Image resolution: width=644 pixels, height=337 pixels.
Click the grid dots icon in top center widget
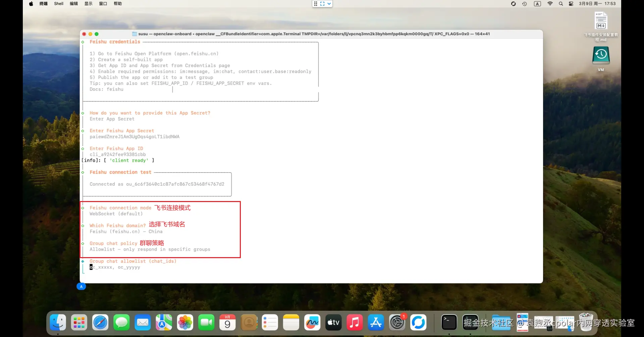[x=316, y=4]
